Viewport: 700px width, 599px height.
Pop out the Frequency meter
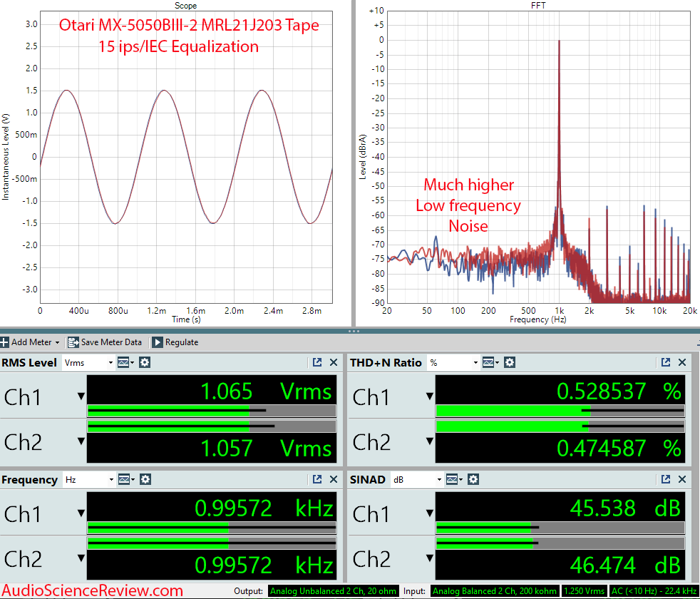point(317,479)
